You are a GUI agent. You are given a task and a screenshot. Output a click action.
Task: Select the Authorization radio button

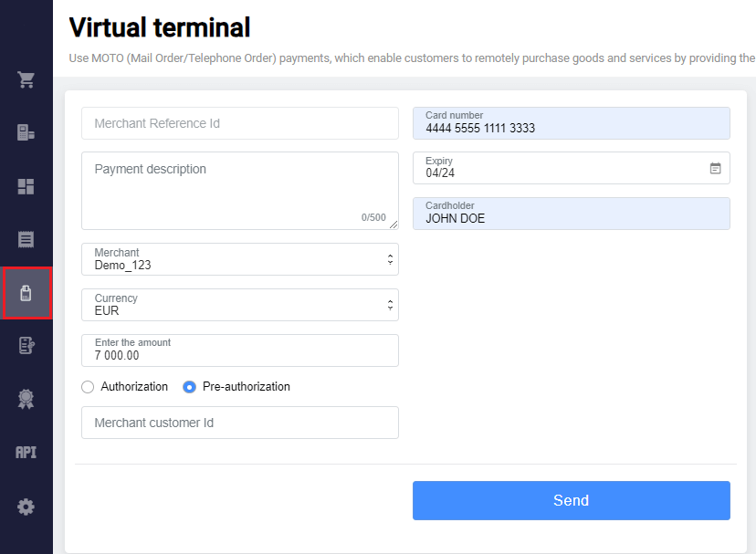point(88,387)
